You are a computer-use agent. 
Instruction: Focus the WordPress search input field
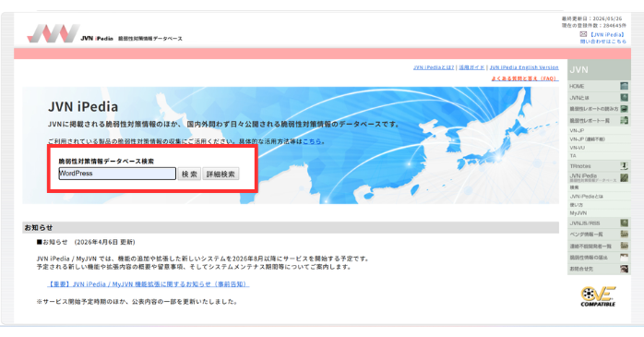click(x=117, y=174)
